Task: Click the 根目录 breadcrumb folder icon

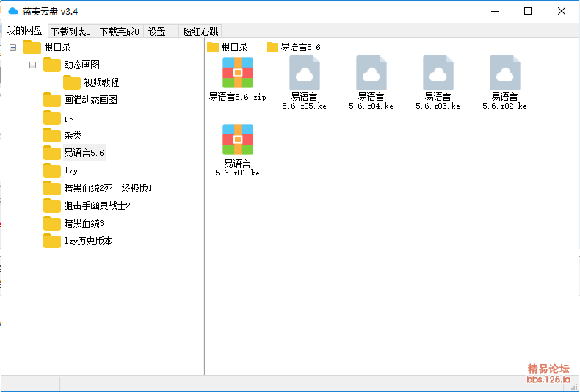Action: tap(213, 47)
